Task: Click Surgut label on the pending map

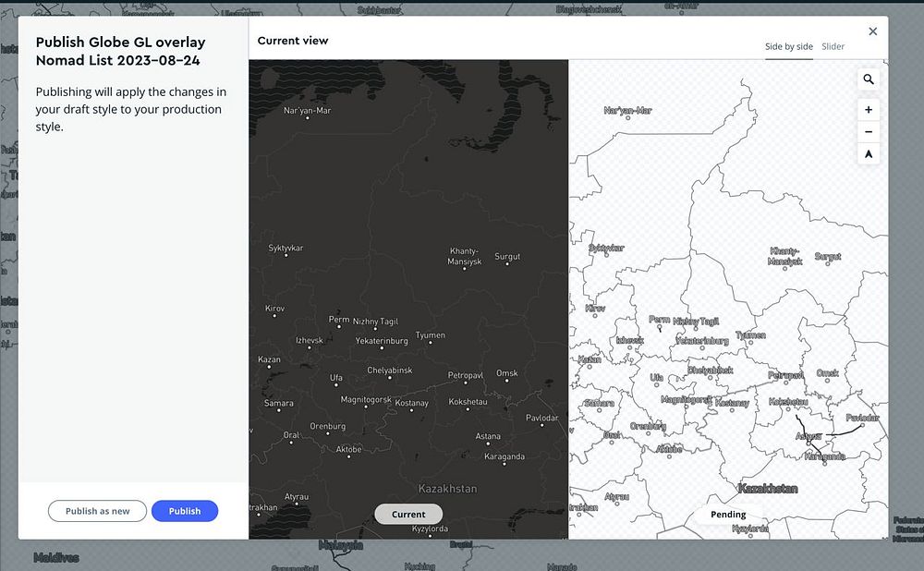Action: click(x=828, y=256)
